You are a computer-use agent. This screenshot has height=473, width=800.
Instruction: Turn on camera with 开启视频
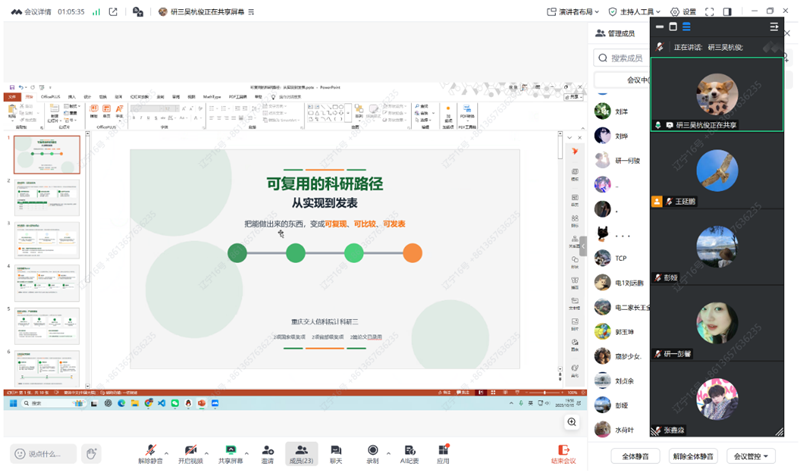[x=188, y=449]
